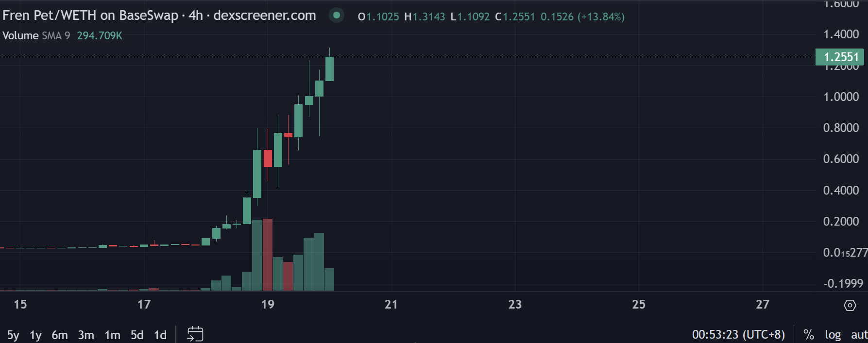Screen dimensions: 868x343
Task: Click the chart settings gear icon
Action: click(850, 305)
